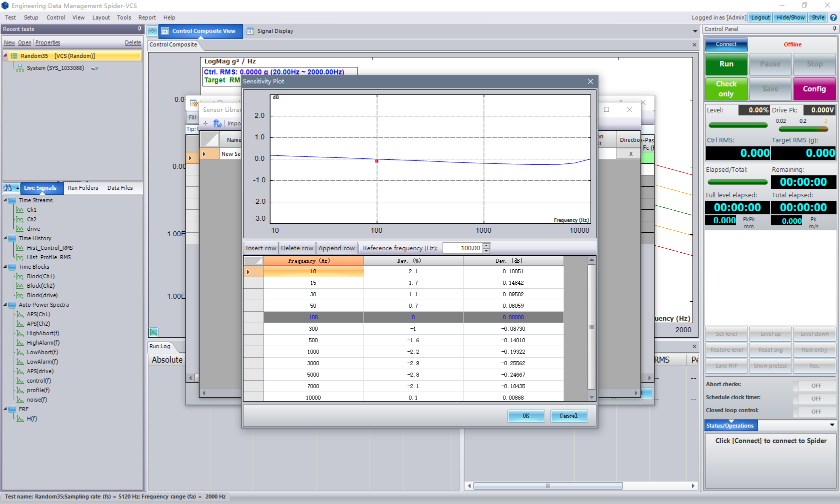The height and width of the screenshot is (504, 840).
Task: Click the Elapsed/Total green progress bar
Action: (737, 182)
